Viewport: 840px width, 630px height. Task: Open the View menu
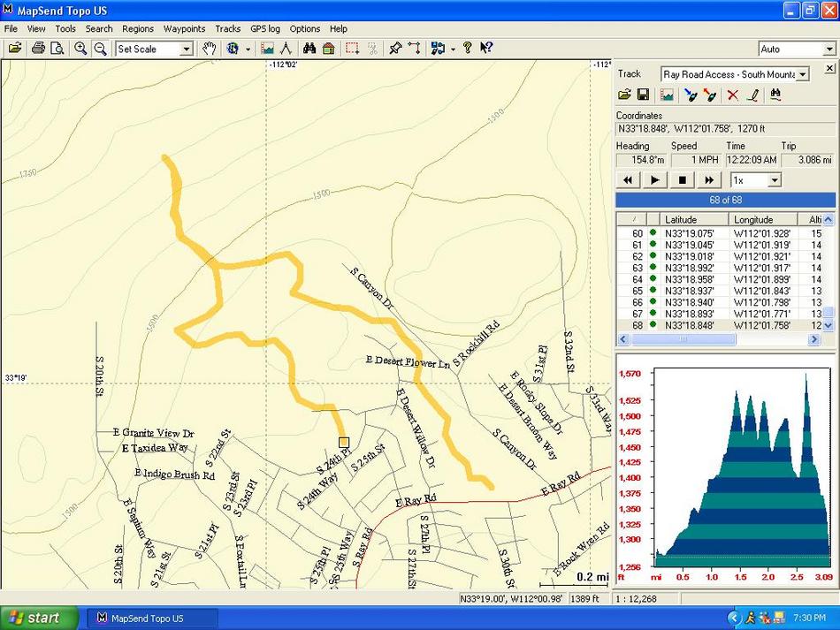pyautogui.click(x=36, y=29)
